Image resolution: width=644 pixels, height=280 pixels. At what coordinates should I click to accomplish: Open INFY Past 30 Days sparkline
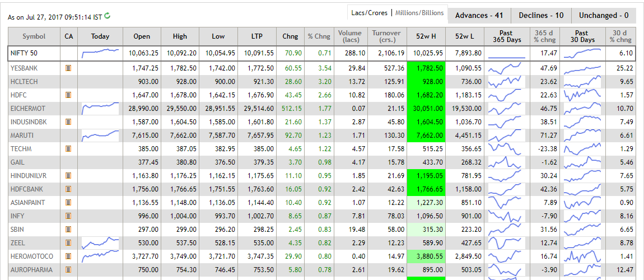point(582,216)
